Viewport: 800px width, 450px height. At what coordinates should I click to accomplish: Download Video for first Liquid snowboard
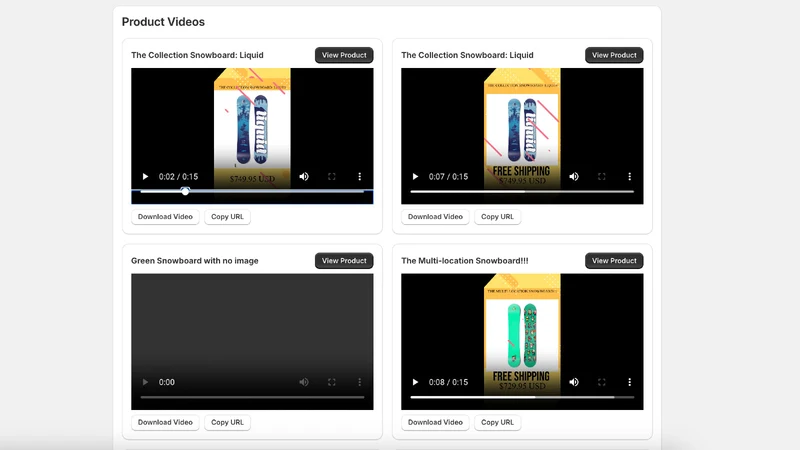(165, 217)
